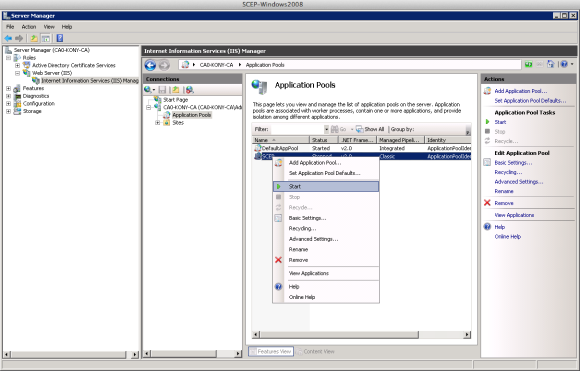Choose View Applications in the context menu
The width and height of the screenshot is (580, 371).
(x=326, y=273)
